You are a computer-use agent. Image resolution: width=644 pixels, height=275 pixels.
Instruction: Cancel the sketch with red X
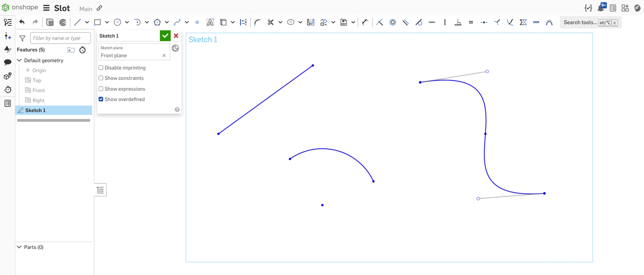click(x=176, y=36)
